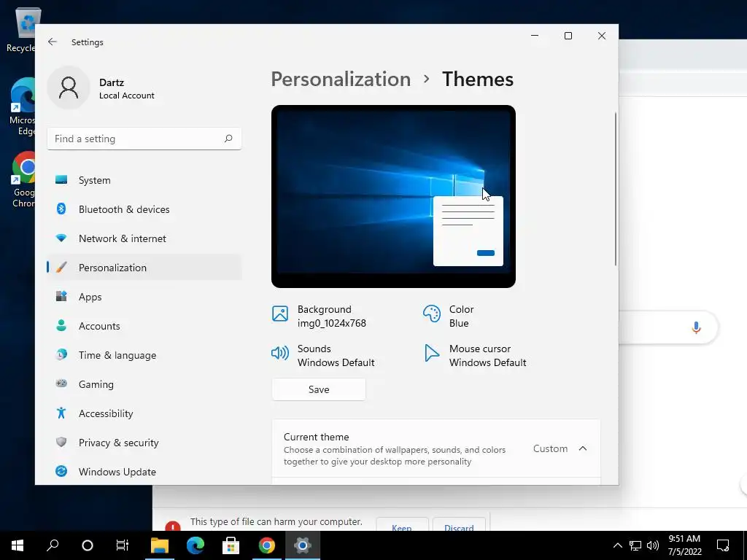This screenshot has height=560, width=747.
Task: Open Windows Update settings
Action: point(144,472)
